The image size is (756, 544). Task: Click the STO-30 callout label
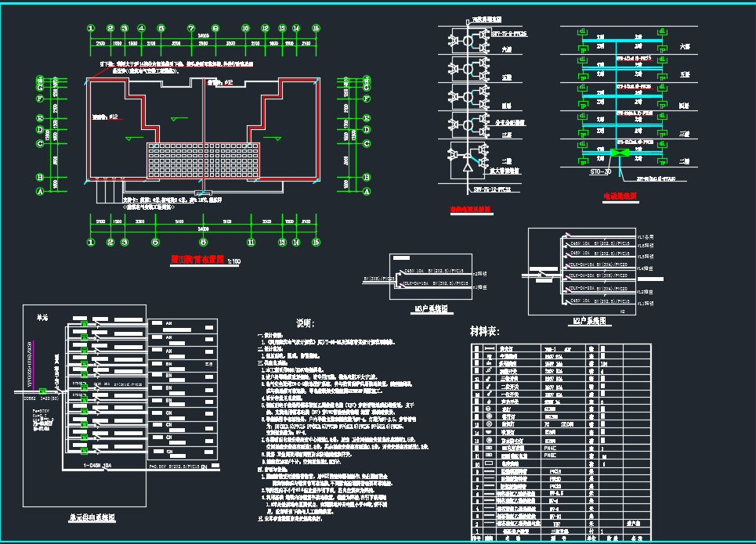(x=600, y=171)
